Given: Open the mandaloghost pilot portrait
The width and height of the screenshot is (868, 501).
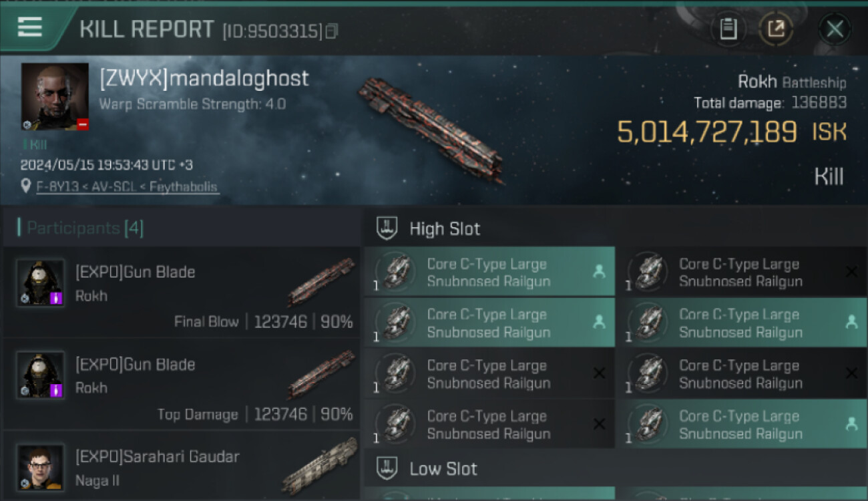Looking at the screenshot, I should (x=55, y=97).
